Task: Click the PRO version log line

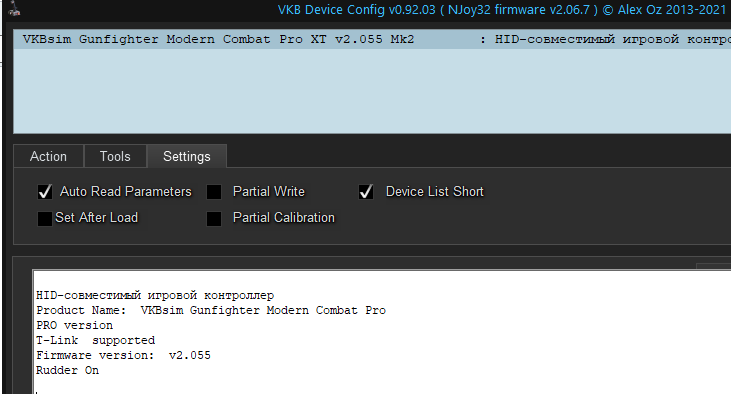Action: tap(75, 325)
